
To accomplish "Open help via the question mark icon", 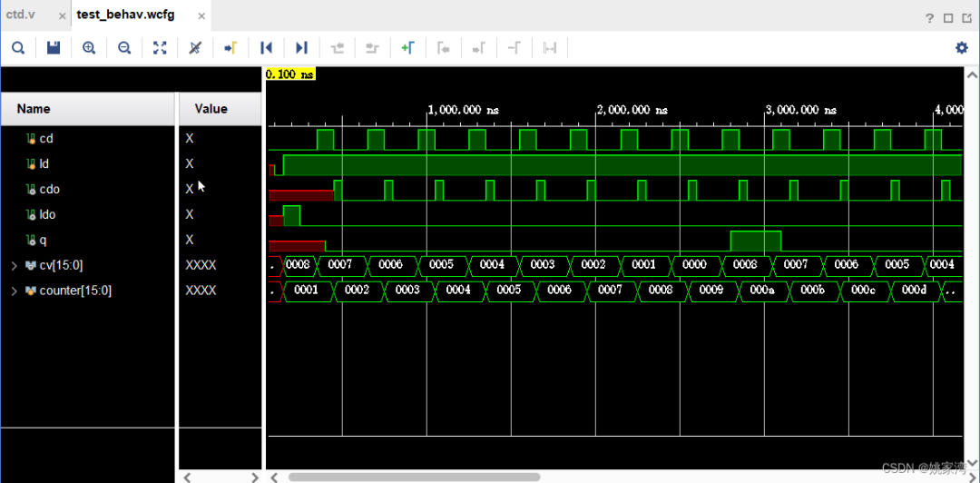I will coord(929,18).
